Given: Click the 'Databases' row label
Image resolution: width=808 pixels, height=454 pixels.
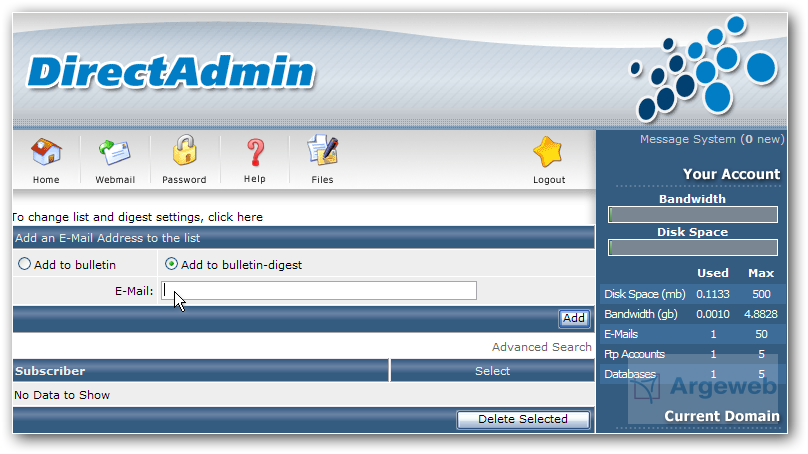Looking at the screenshot, I should coord(630,374).
